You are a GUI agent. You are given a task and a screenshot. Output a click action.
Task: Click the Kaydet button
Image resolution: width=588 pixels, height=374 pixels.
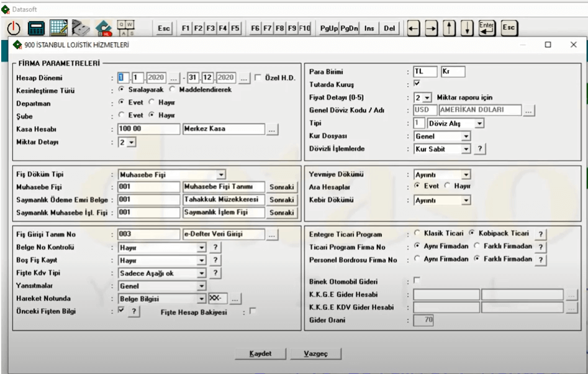point(261,354)
